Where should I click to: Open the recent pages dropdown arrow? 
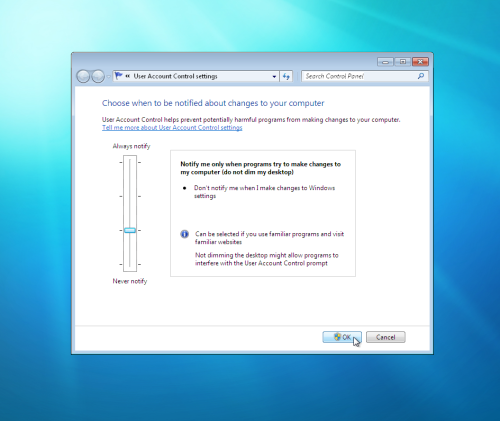[108, 77]
